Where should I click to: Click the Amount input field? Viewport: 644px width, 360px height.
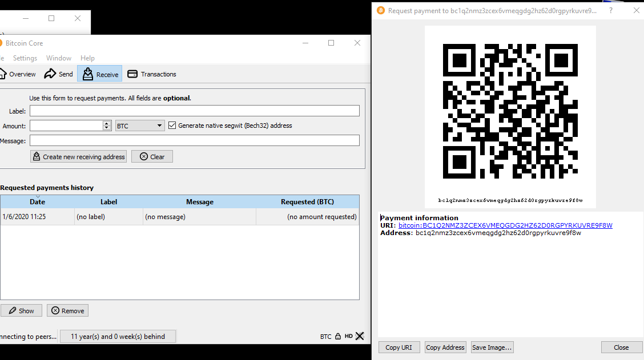66,126
